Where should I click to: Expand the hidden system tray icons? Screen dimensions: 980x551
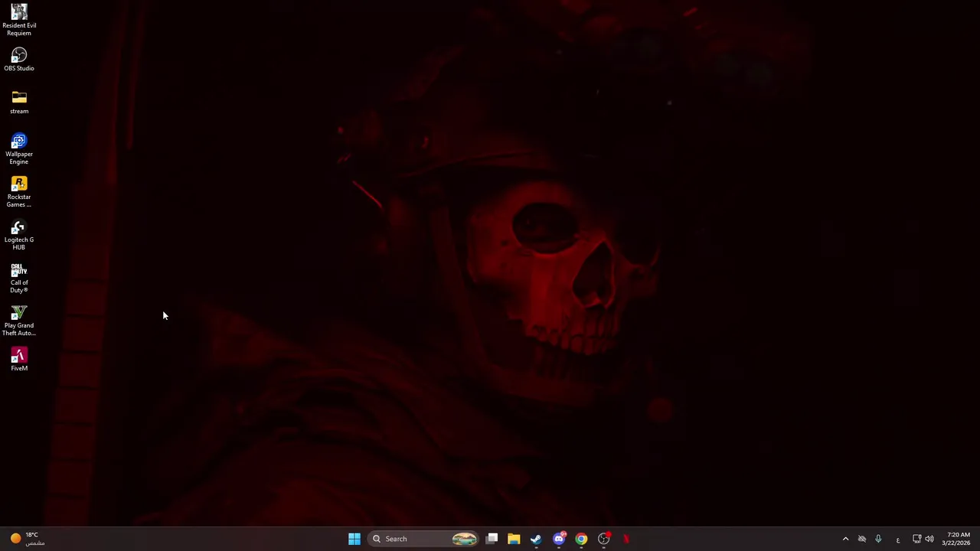click(845, 539)
